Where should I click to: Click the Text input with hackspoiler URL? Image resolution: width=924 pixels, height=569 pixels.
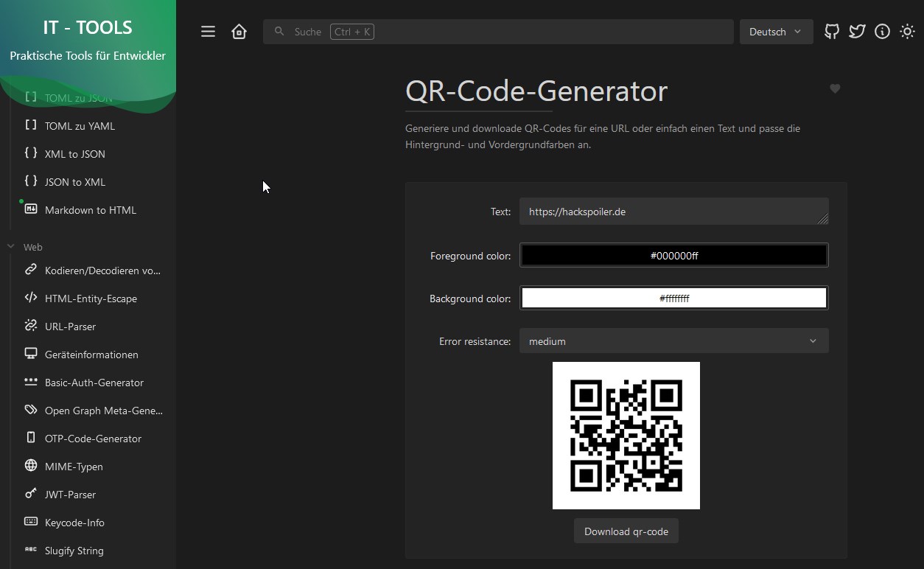click(x=674, y=212)
